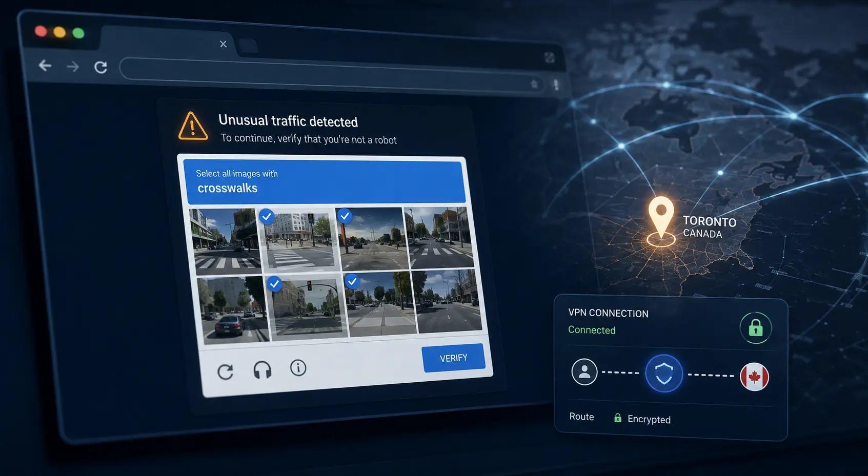The width and height of the screenshot is (868, 476).
Task: Open captcha help via the info icon
Action: (298, 367)
